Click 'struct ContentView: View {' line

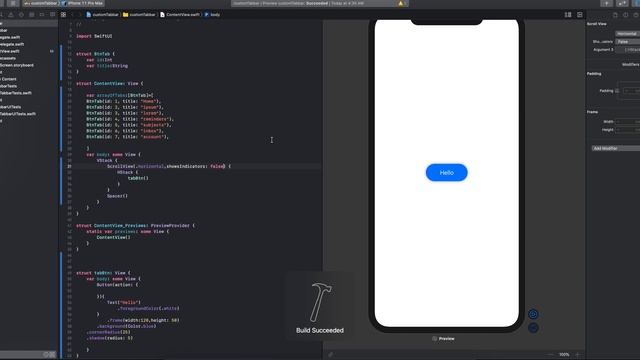[110, 83]
